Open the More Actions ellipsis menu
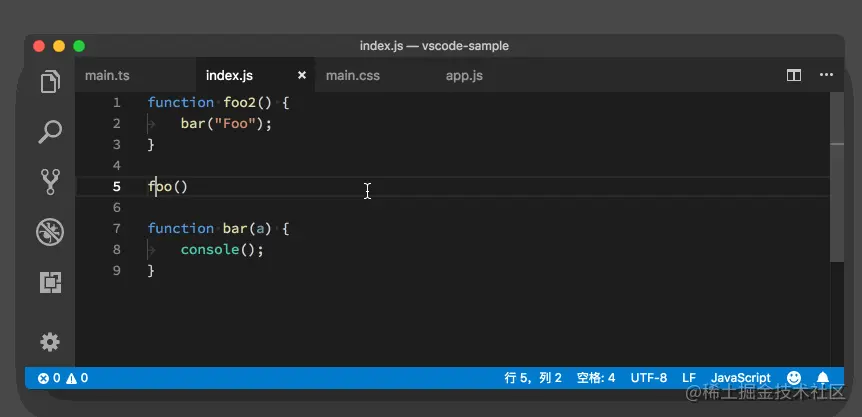 click(x=826, y=75)
